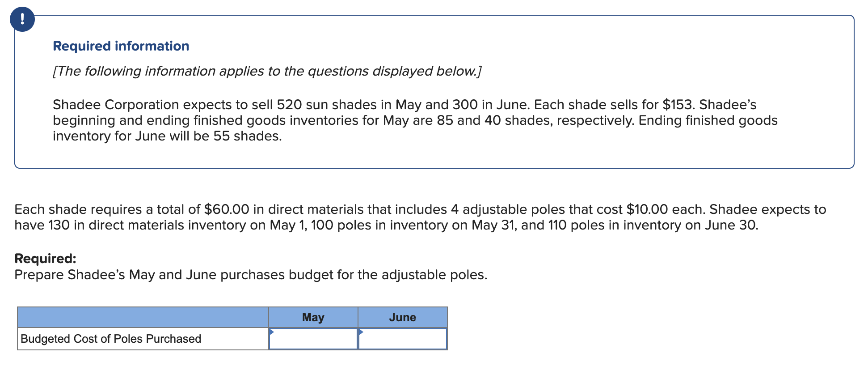
Task: Select the Budgeted Cost of Poles Purchased label
Action: tap(111, 339)
